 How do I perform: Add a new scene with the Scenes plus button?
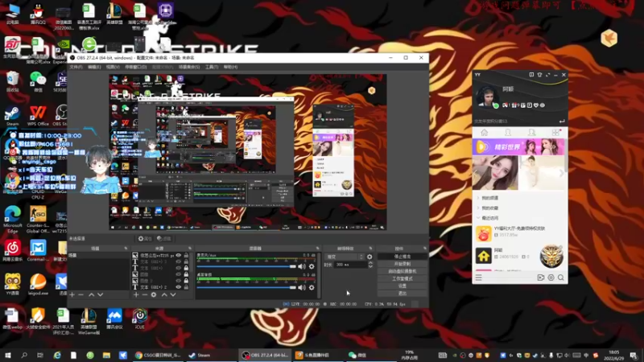tap(72, 294)
